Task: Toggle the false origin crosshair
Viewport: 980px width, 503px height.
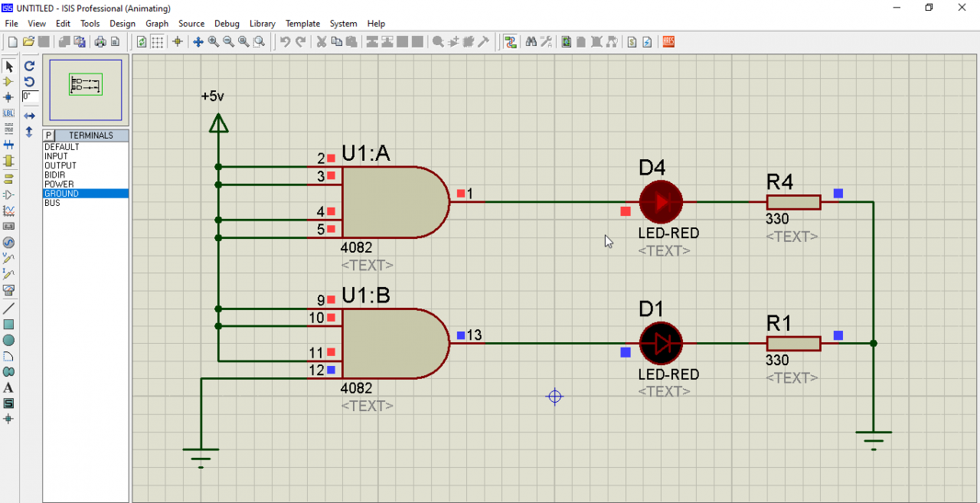Action: (178, 41)
